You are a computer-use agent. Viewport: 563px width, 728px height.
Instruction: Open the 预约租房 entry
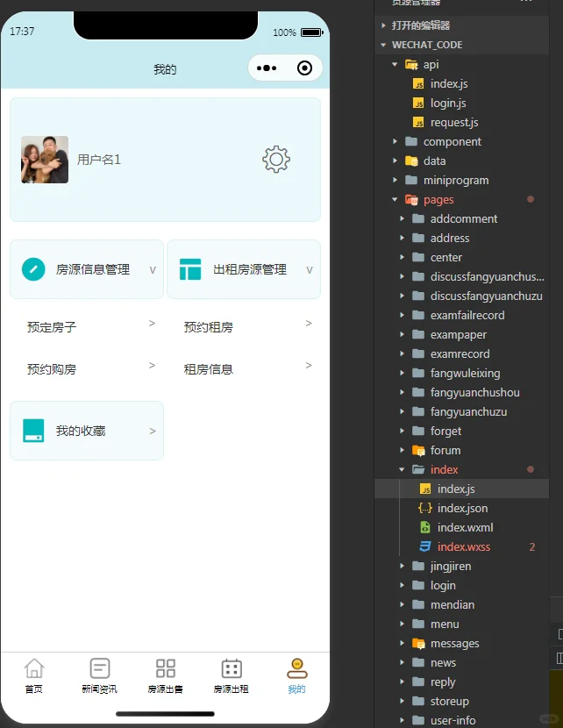244,327
